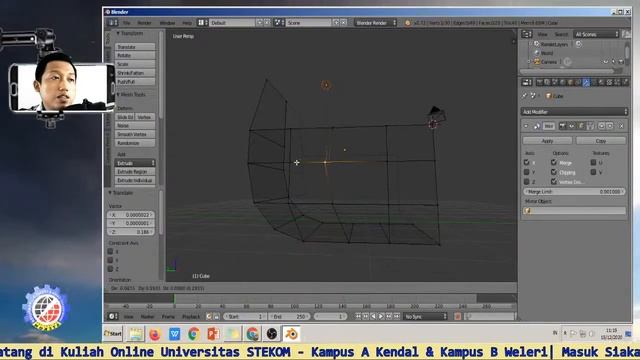This screenshot has width=640, height=360.
Task: Open the All Scenes display dropdown
Action: click(596, 34)
